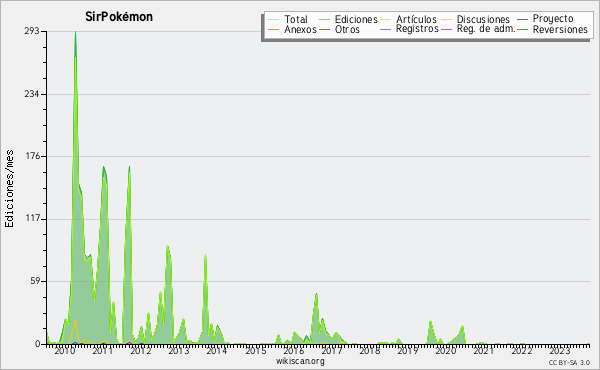Click the 2010 x-axis label

point(65,350)
